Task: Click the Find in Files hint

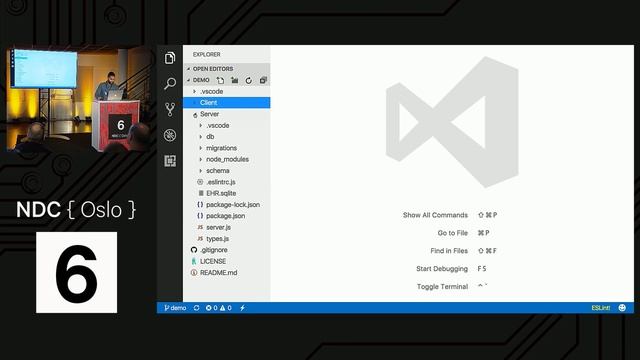Action: pyautogui.click(x=463, y=251)
